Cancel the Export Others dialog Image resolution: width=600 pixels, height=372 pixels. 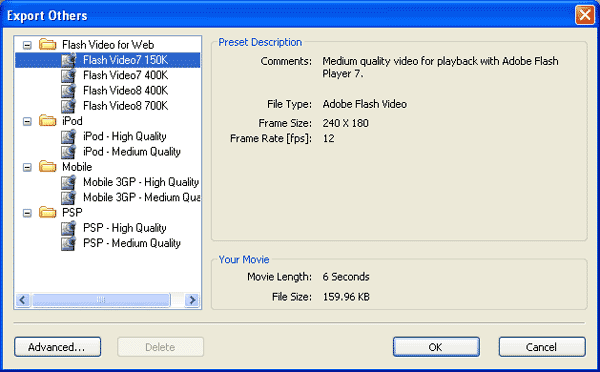(542, 347)
